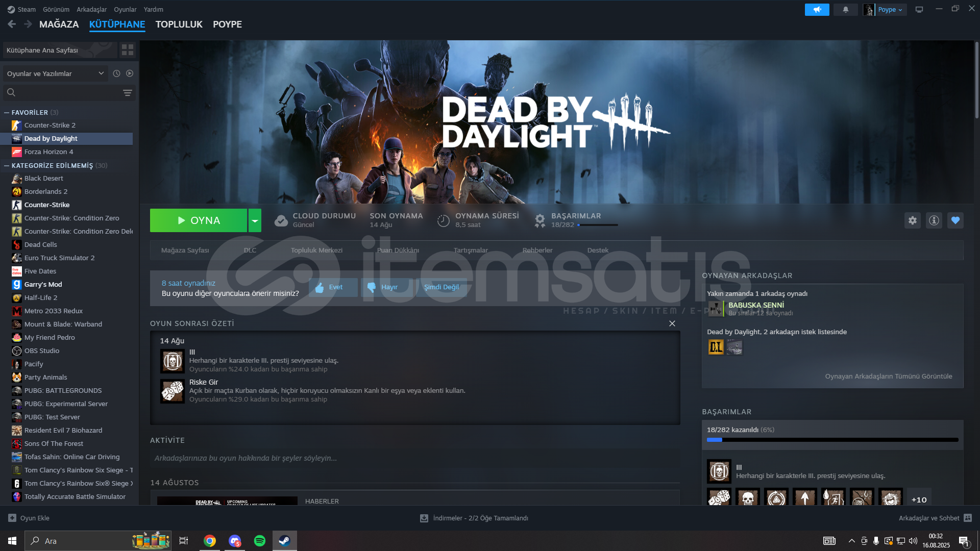Go back with the left arrow
The height and width of the screenshot is (551, 980).
[x=12, y=24]
